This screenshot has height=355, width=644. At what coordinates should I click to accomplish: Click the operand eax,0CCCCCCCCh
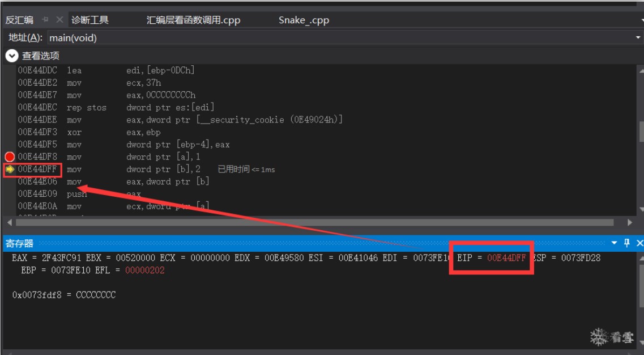coord(161,95)
